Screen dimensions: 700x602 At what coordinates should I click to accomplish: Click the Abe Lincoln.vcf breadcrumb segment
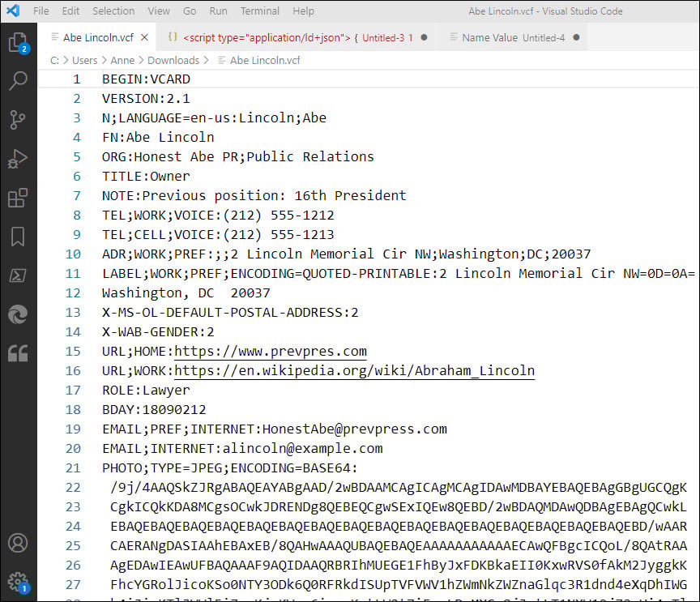pyautogui.click(x=259, y=60)
